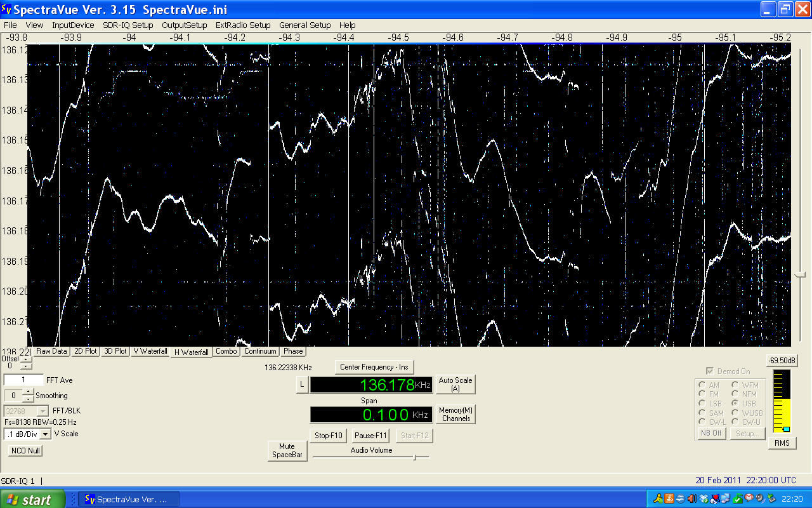812x508 pixels.
Task: Switch to the V Waterfall tab
Action: coord(150,351)
